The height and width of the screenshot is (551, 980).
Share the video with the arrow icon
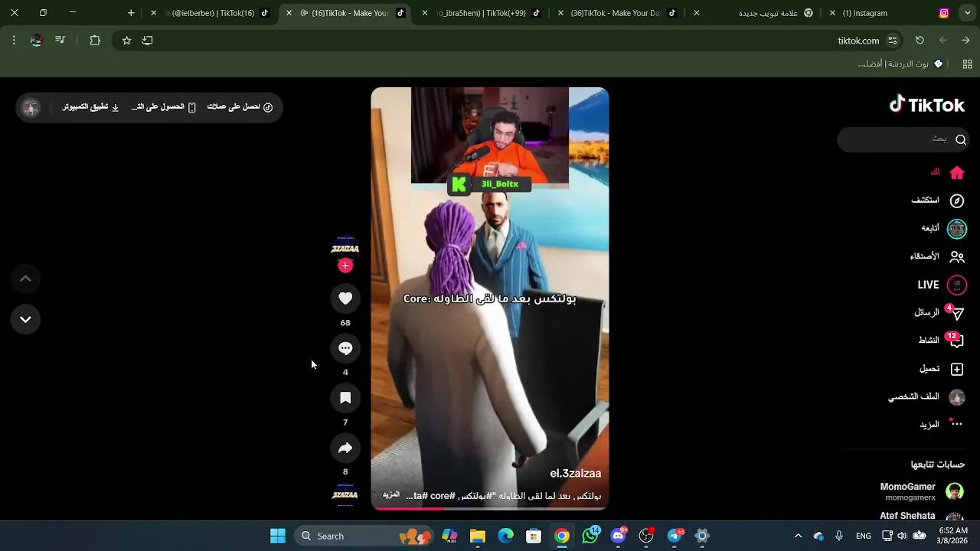click(345, 448)
